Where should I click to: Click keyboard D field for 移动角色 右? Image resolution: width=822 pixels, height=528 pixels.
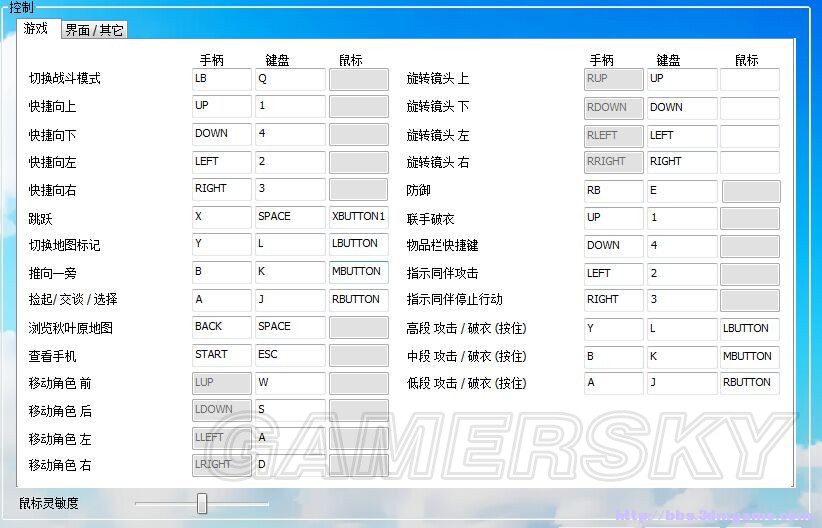tap(290, 465)
